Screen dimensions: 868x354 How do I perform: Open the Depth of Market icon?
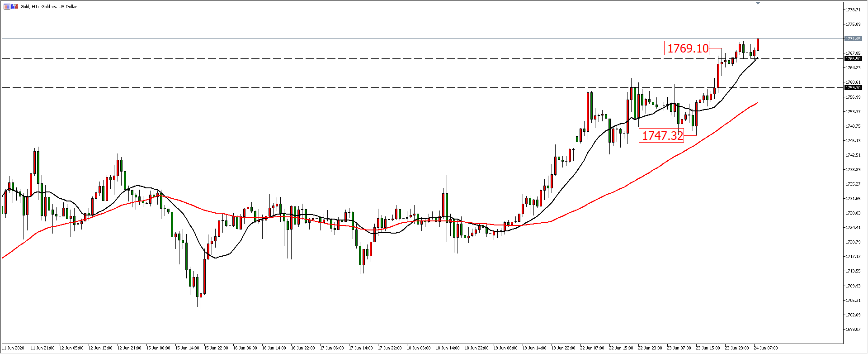[7, 6]
